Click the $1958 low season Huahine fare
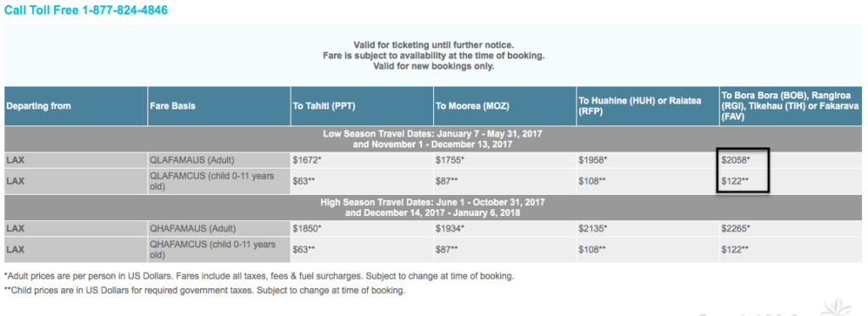This screenshot has width=868, height=316. [593, 160]
